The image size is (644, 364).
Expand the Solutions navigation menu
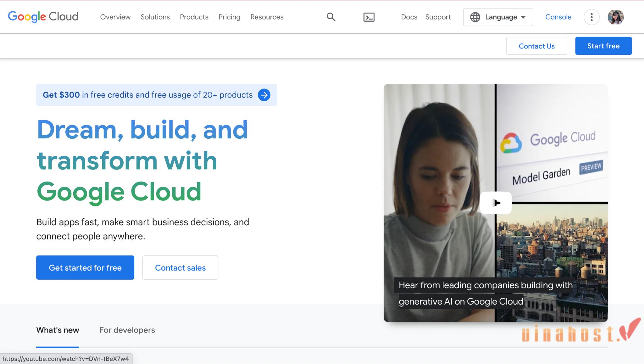click(x=155, y=17)
